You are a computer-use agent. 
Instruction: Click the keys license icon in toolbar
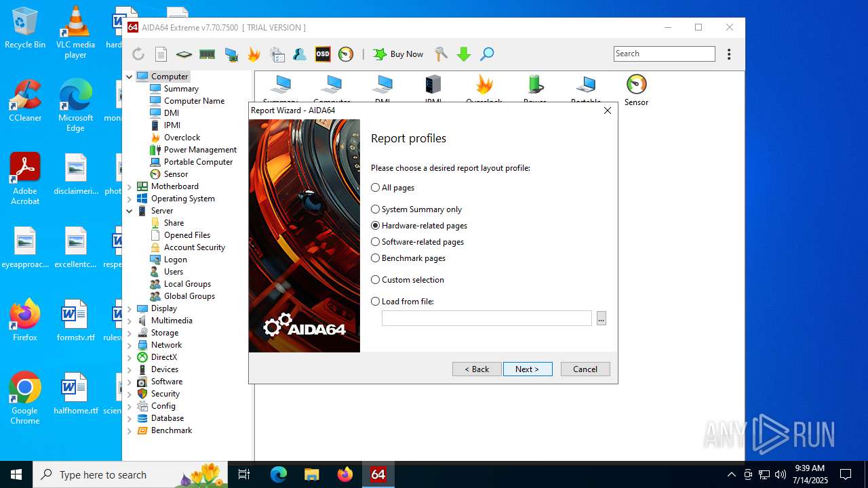click(x=441, y=54)
